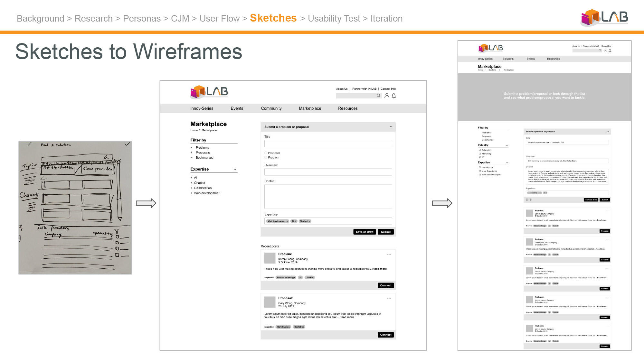
Task: Open the Marketplace menu item
Action: coord(310,108)
